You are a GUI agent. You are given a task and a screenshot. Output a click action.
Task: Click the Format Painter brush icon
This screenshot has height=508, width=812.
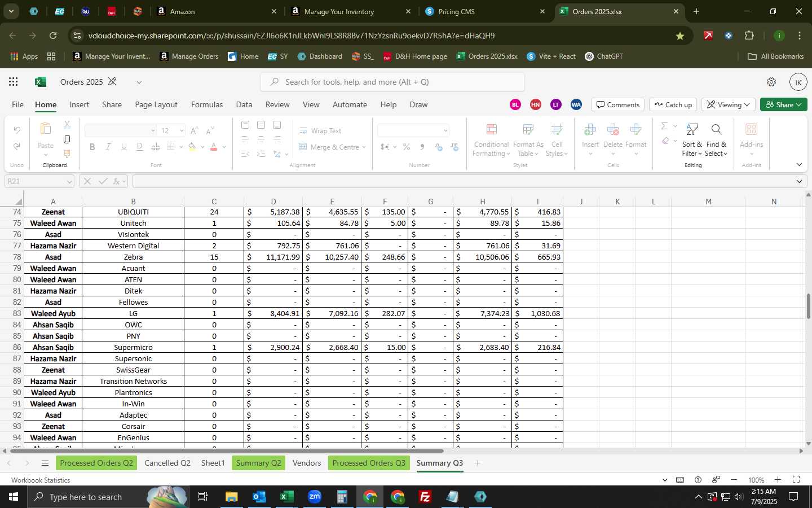click(x=67, y=154)
